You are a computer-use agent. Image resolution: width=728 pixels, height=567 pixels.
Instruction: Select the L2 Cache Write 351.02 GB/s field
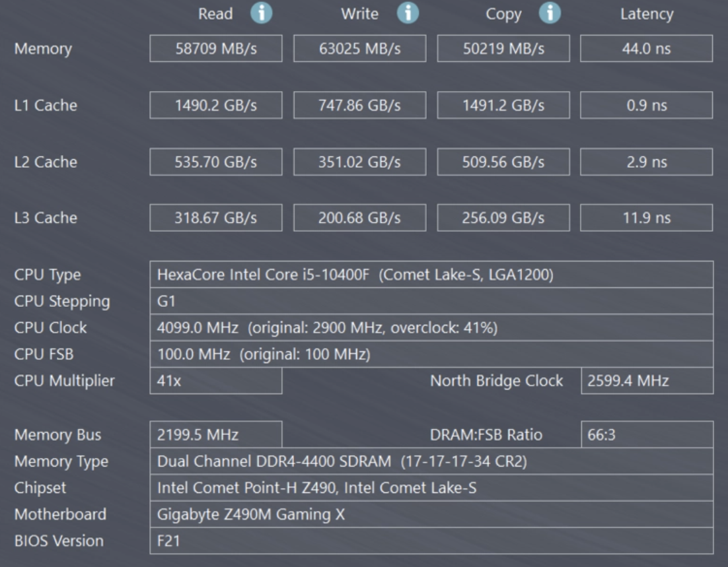point(359,162)
